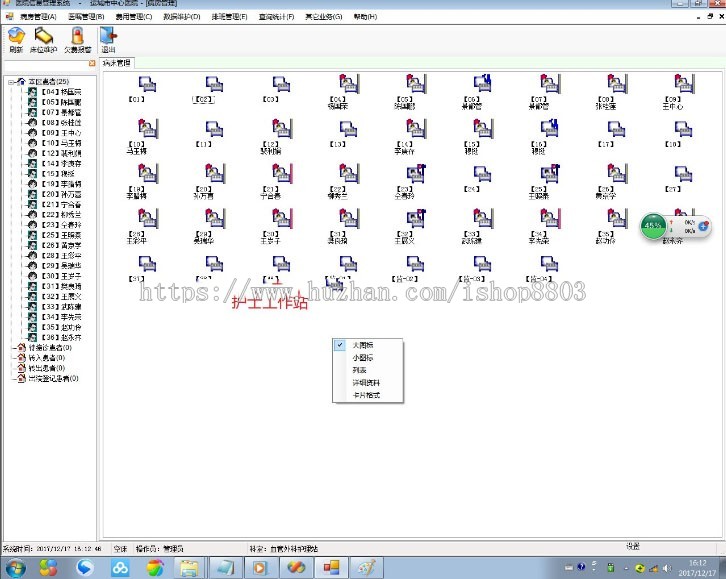Open the 床位维护 bed maintenance tool
Viewport: 726px width, 579px height.
tap(45, 39)
